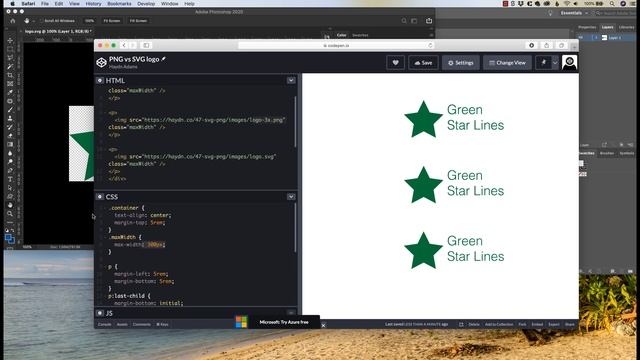Open macOS Spotlight search icon
This screenshot has height=360, width=640.
tap(612, 4)
